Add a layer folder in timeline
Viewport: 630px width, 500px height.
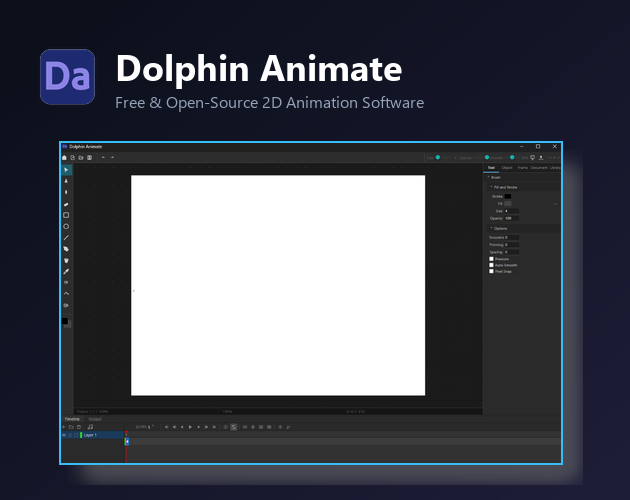[71, 427]
